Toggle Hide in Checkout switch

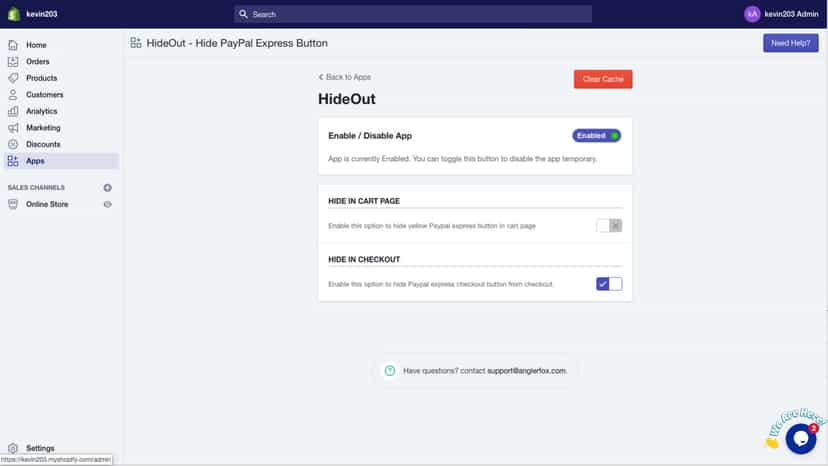[x=609, y=284]
